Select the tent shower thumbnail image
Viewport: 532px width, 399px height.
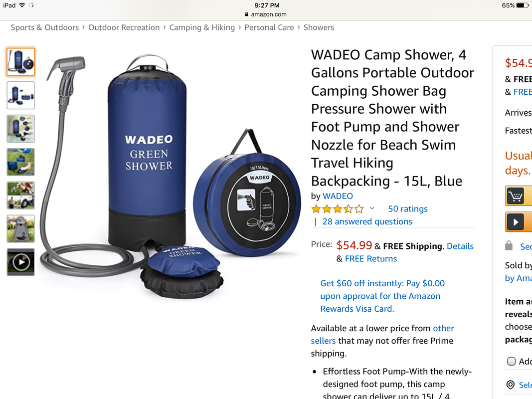(21, 229)
